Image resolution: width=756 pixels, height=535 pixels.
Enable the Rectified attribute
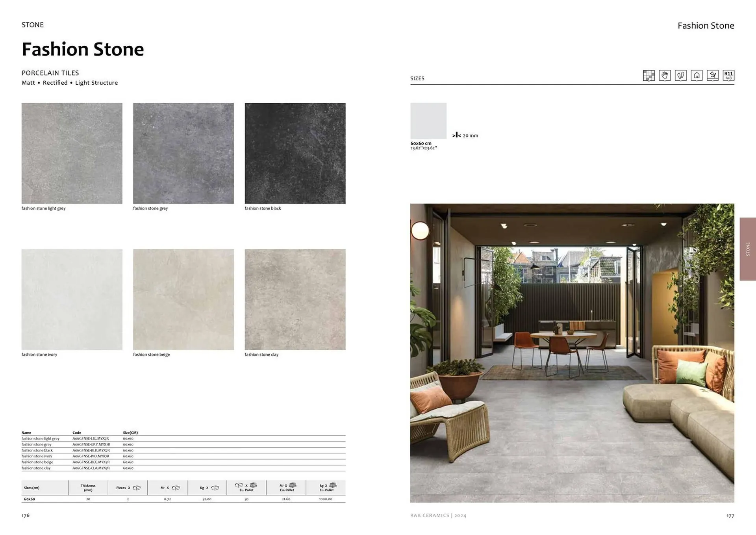click(x=55, y=83)
